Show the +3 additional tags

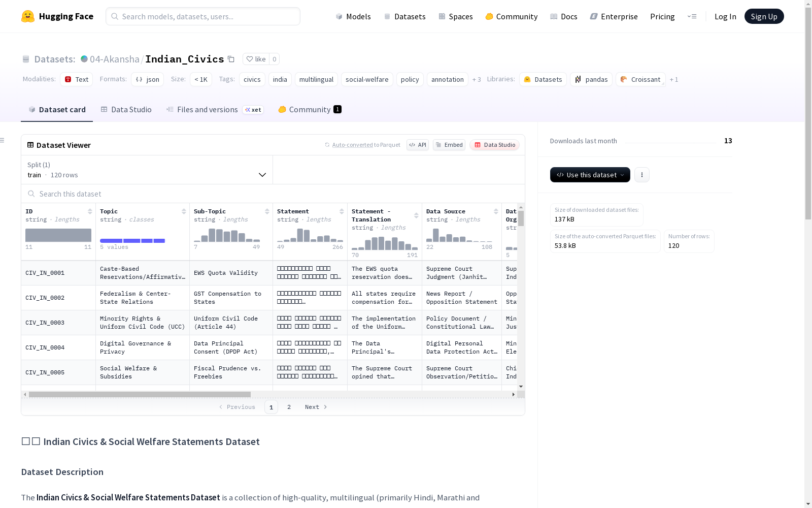tap(477, 79)
